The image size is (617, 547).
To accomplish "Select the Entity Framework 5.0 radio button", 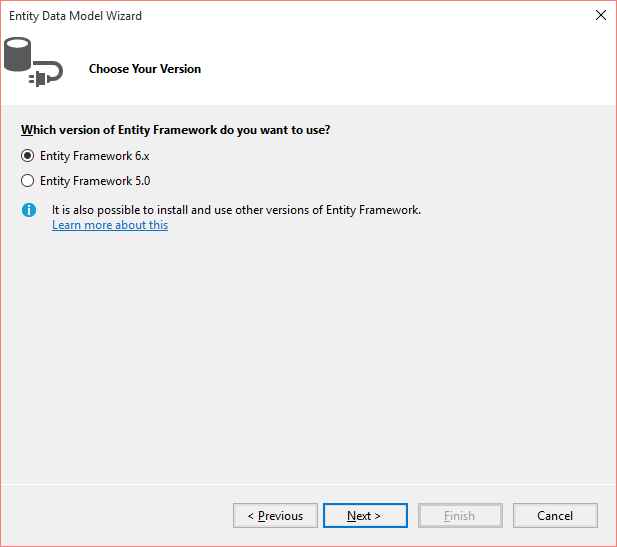I will (x=28, y=181).
